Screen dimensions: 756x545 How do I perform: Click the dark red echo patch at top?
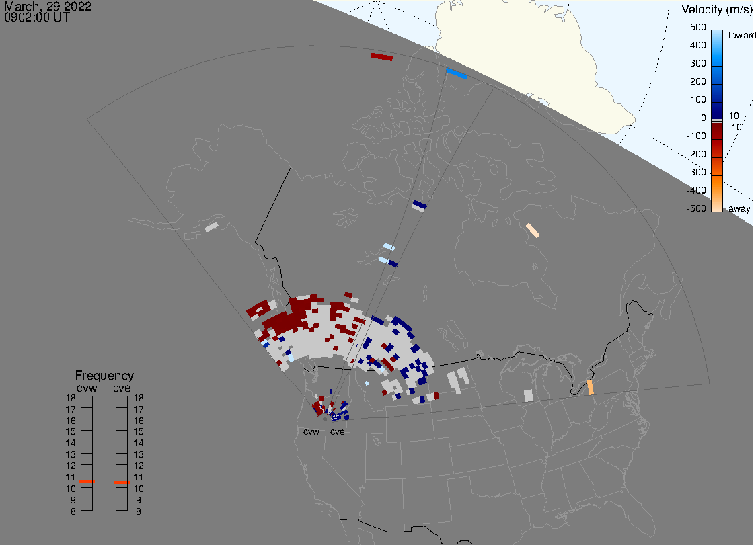click(x=382, y=57)
